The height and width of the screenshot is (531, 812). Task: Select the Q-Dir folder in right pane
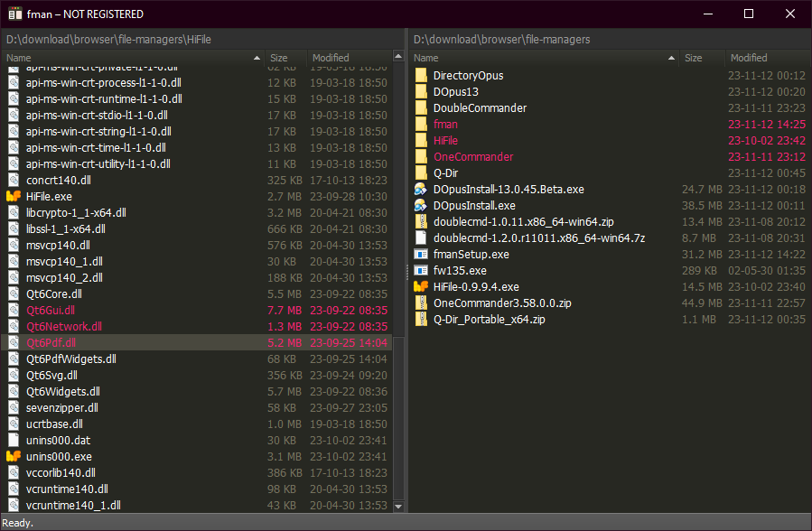tap(448, 173)
